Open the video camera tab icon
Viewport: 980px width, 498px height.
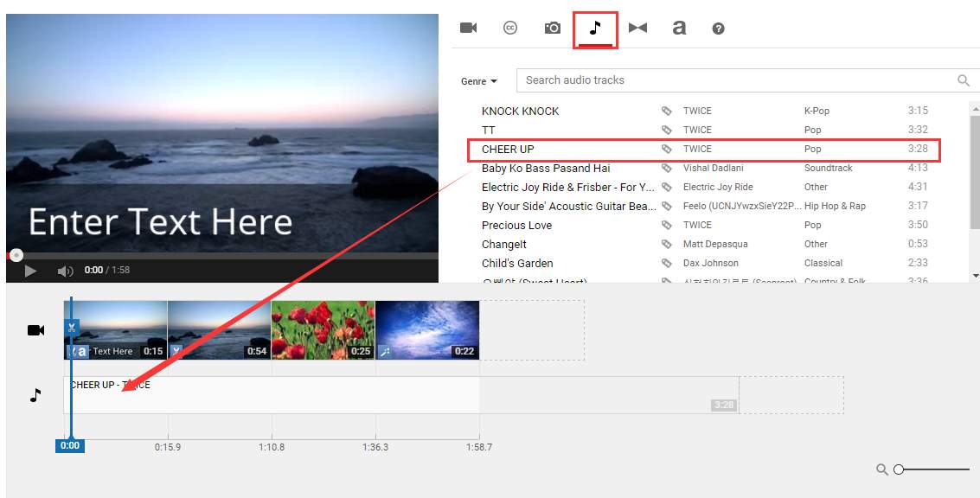click(x=468, y=29)
